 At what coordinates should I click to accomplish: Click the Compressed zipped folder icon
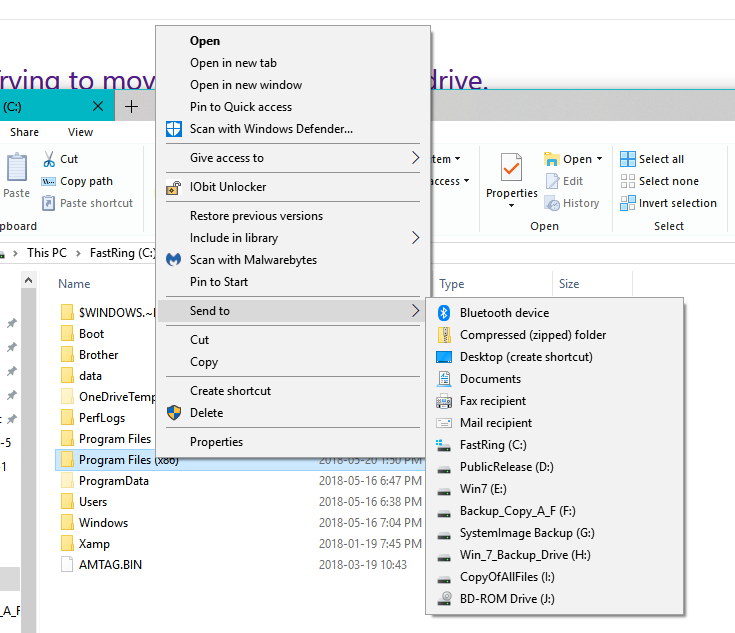(444, 335)
